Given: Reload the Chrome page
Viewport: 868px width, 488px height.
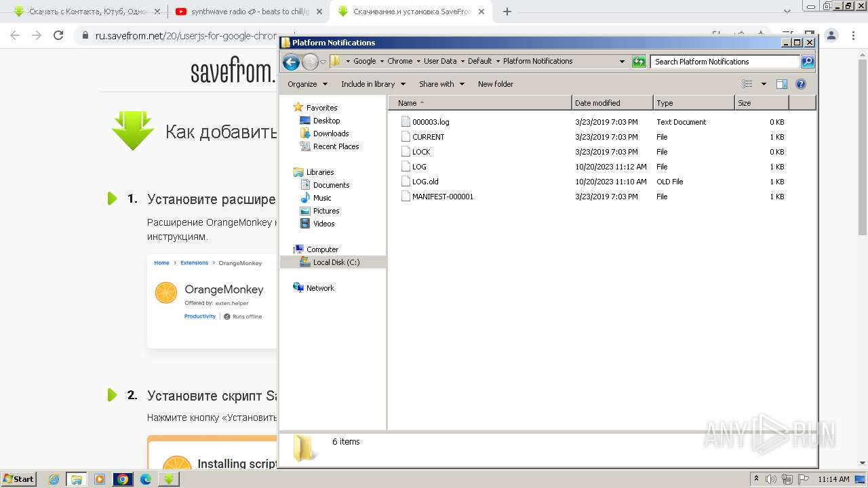Looking at the screenshot, I should [58, 35].
